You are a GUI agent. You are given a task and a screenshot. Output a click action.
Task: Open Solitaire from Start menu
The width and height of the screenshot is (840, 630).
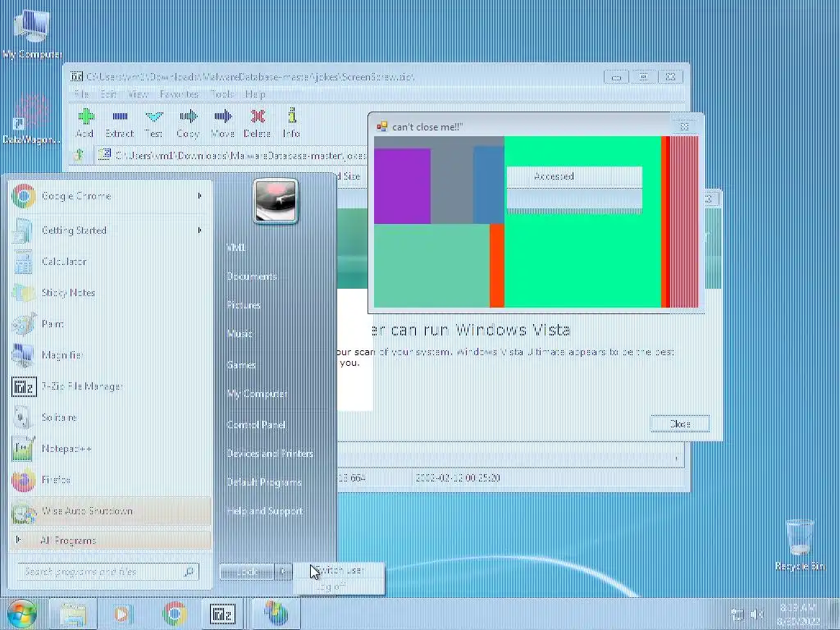[x=111, y=418]
